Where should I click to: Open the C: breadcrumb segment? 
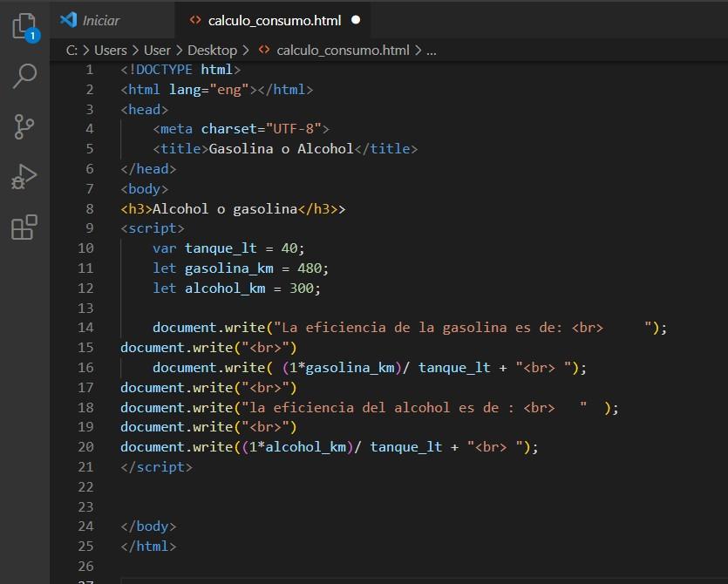pyautogui.click(x=71, y=51)
